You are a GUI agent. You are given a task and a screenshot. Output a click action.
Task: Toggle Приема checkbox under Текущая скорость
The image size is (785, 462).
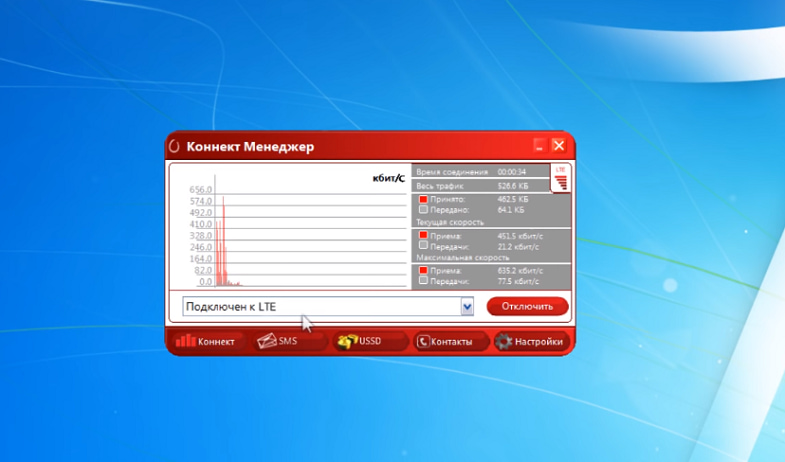tap(423, 235)
